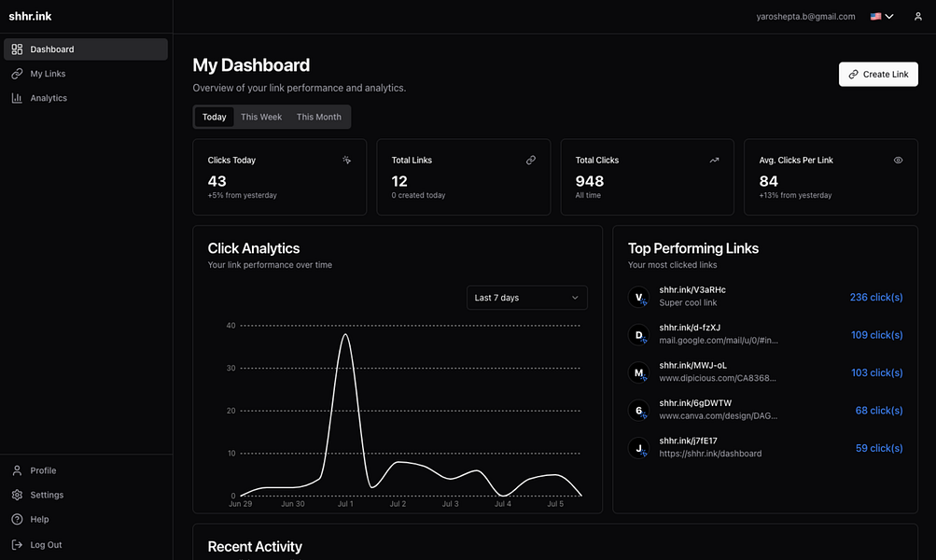
Task: Expand the chevron next to the flag
Action: pyautogui.click(x=887, y=16)
